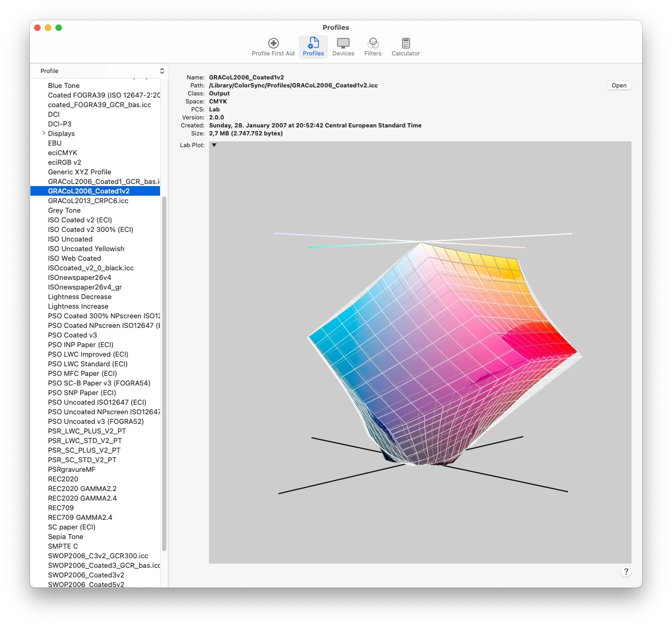Image resolution: width=672 pixels, height=627 pixels.
Task: Click the profile list vertical scrollbar
Action: [164, 373]
